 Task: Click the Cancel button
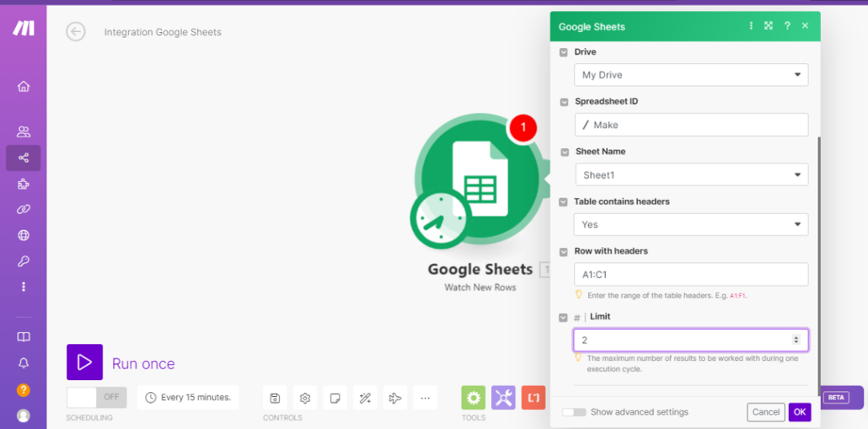click(x=765, y=412)
